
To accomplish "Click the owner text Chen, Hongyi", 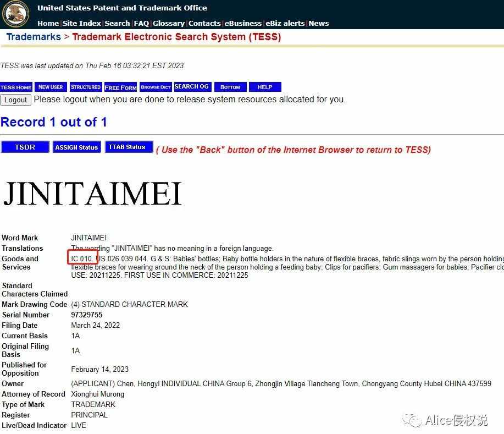I will (x=138, y=383).
